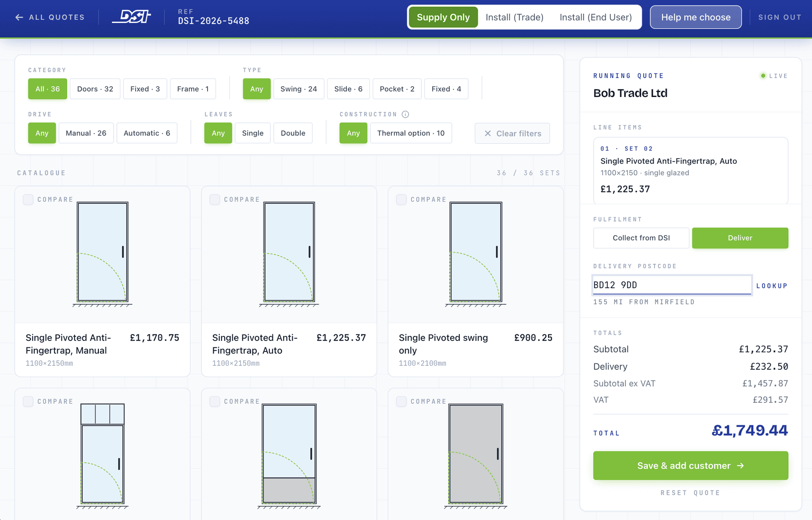Open the Anti-Fingertrap, Manual door thumbnail
The width and height of the screenshot is (812, 520).
pos(102,254)
